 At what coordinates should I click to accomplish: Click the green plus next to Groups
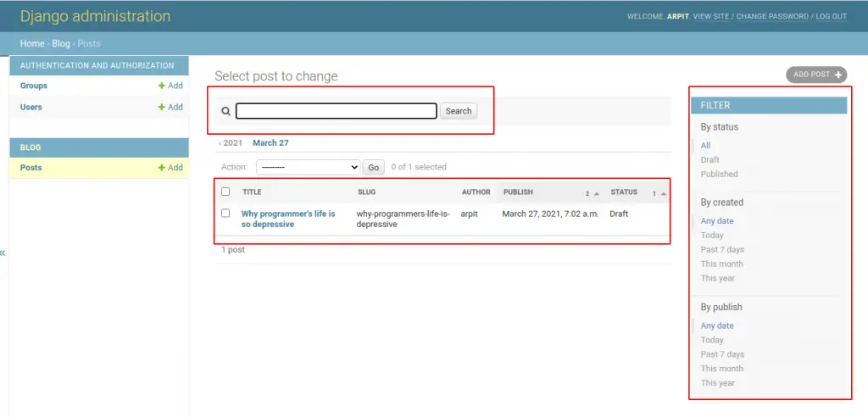[x=162, y=86]
